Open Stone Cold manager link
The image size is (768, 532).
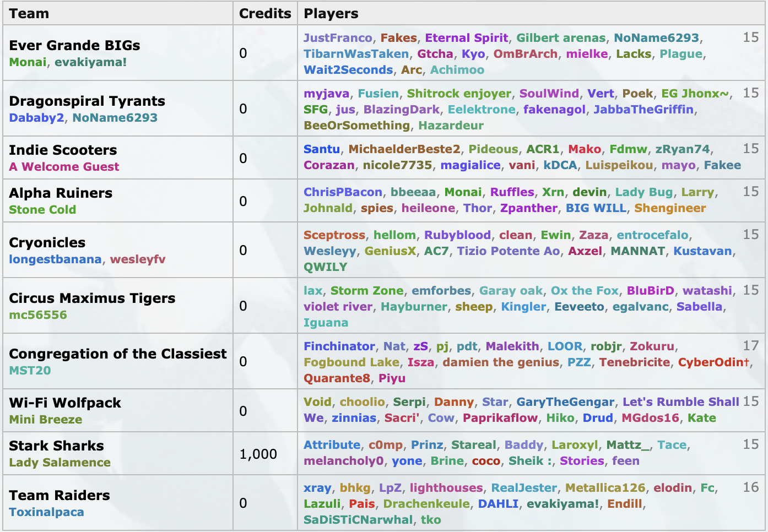42,210
